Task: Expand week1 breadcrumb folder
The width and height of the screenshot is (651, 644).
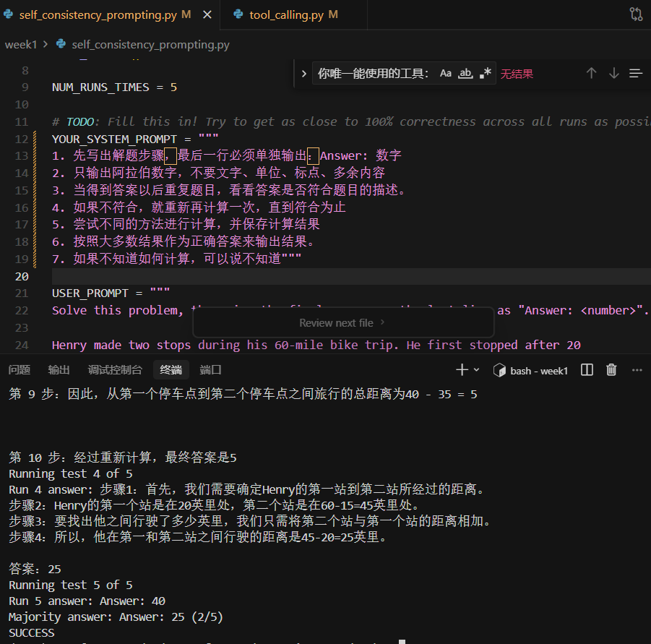Action: point(21,44)
